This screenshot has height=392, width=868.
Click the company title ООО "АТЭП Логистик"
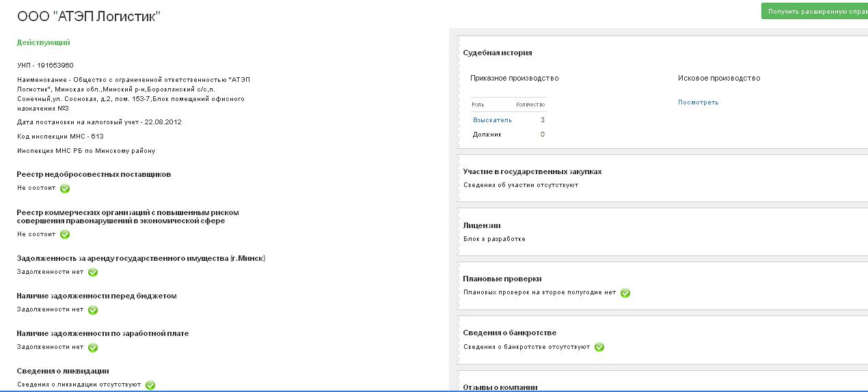click(88, 16)
